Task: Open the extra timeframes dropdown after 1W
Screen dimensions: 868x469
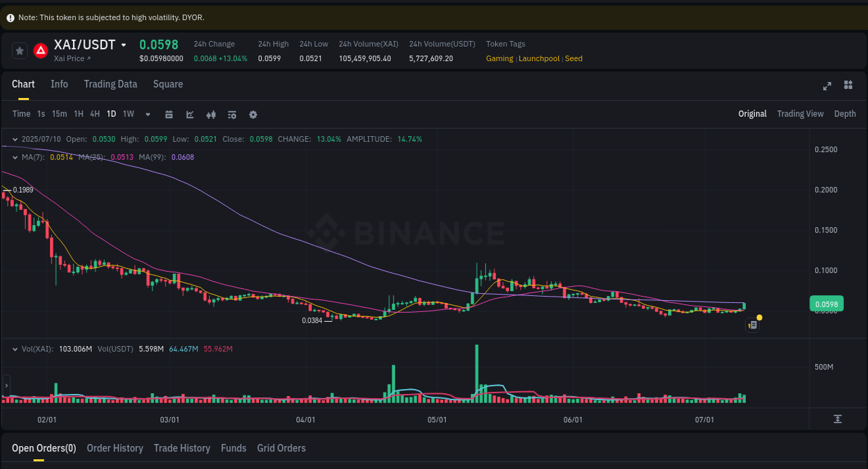Action: point(147,114)
